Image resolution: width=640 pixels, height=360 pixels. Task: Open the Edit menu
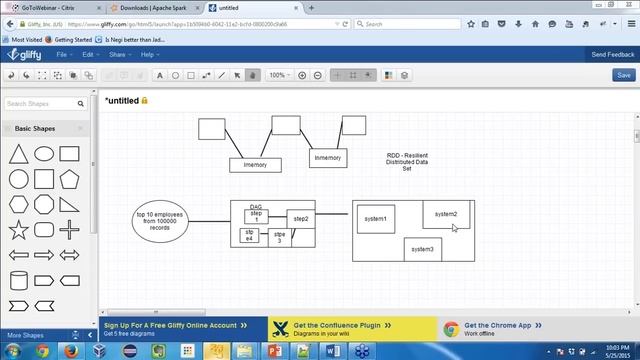click(91, 55)
